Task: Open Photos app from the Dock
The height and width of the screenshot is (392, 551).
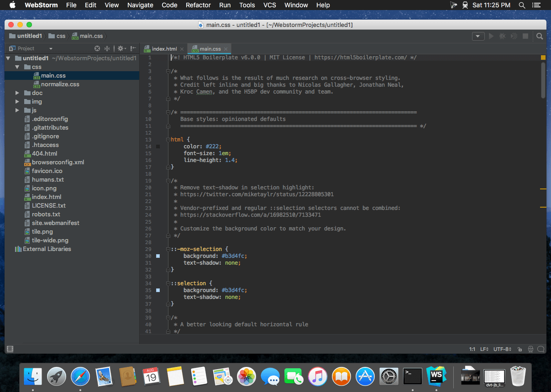Action: pos(247,376)
